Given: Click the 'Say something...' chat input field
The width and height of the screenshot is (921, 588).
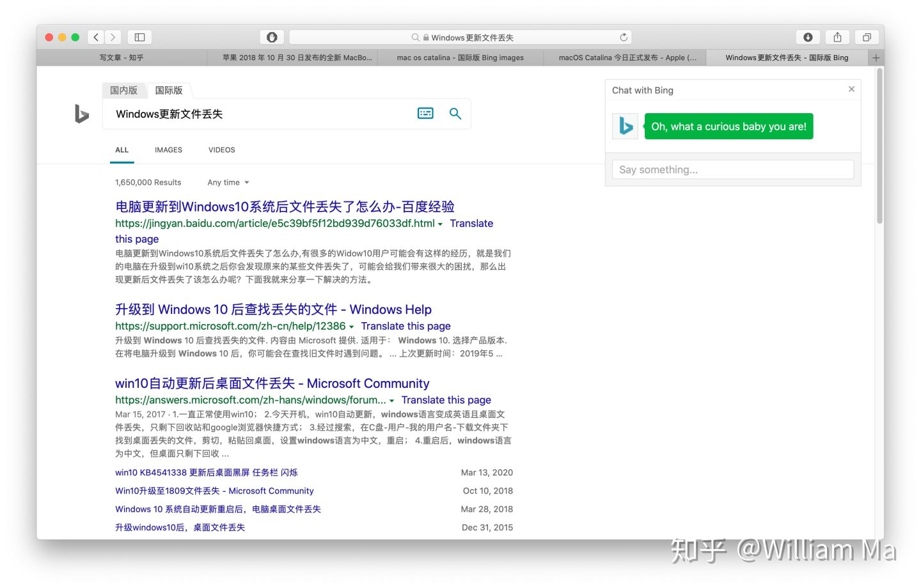Looking at the screenshot, I should tap(732, 169).
